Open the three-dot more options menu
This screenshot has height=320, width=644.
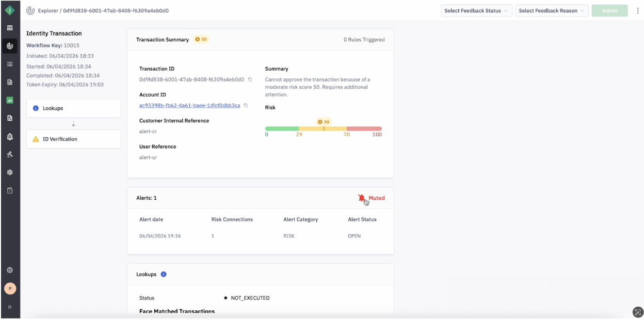click(638, 11)
